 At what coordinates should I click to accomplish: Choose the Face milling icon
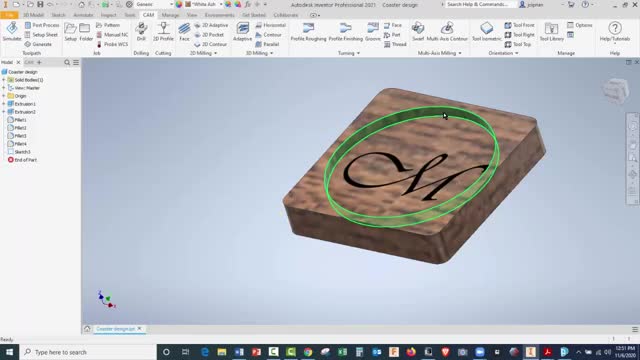pyautogui.click(x=184, y=32)
